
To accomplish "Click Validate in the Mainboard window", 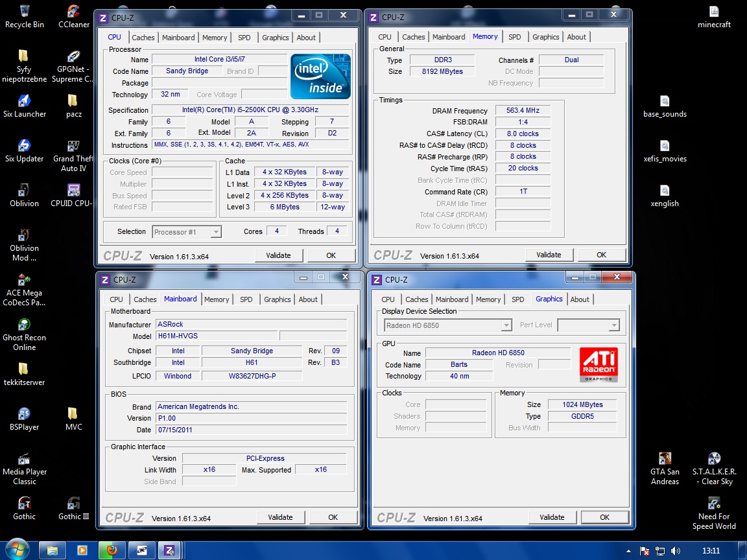I will point(280,517).
